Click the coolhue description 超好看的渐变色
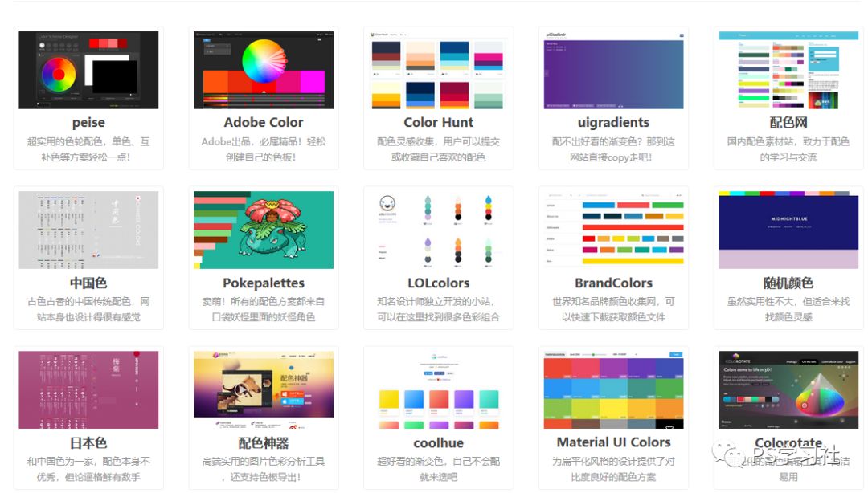 (x=439, y=469)
